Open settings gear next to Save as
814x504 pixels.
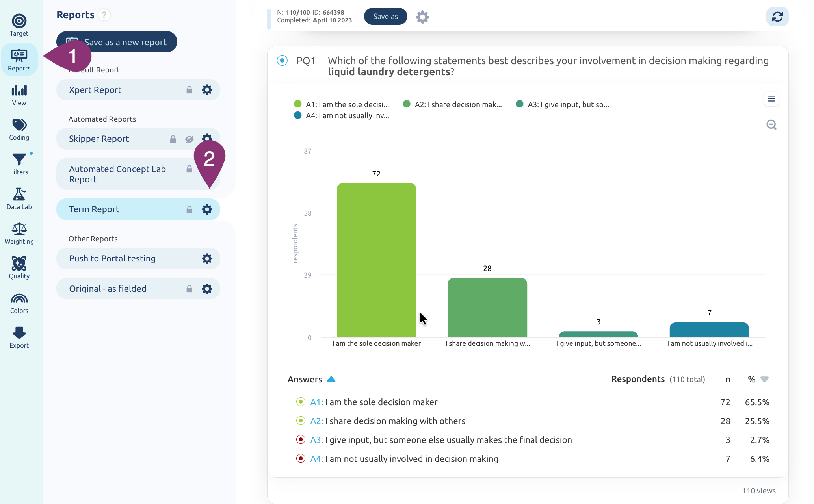[x=422, y=17]
